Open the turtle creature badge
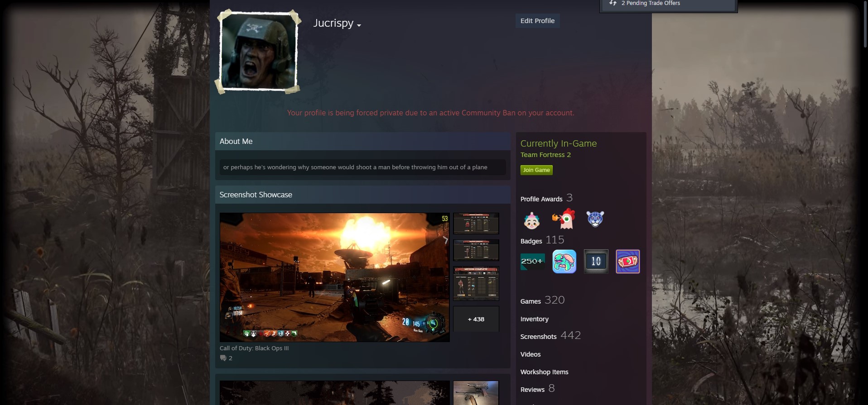The height and width of the screenshot is (405, 868). pyautogui.click(x=564, y=262)
